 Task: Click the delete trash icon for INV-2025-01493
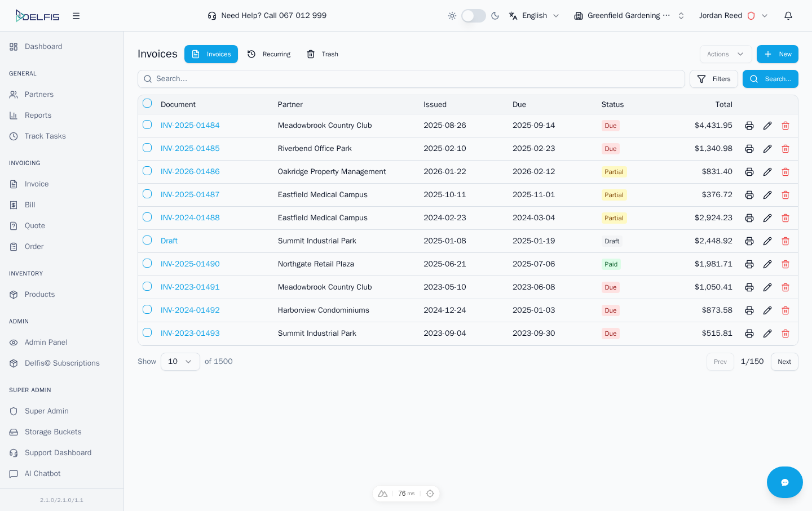[785, 333]
